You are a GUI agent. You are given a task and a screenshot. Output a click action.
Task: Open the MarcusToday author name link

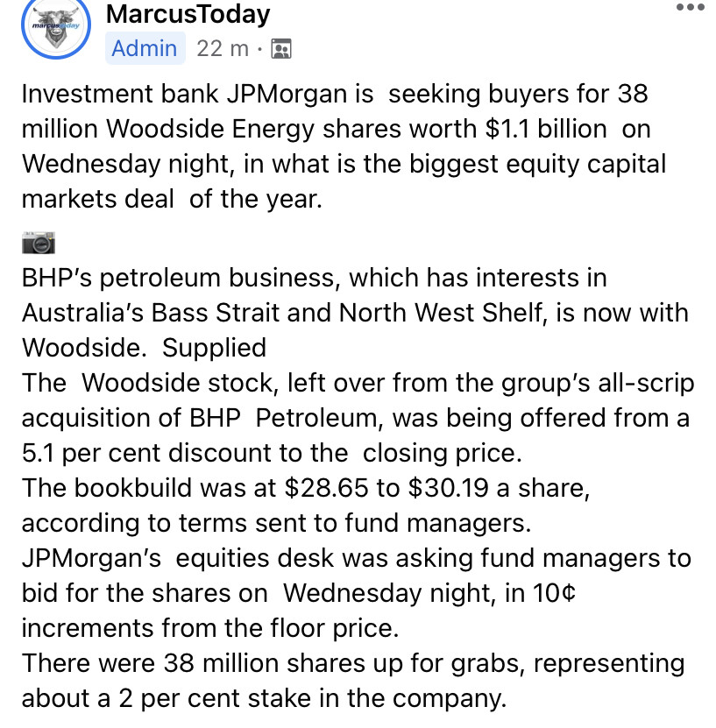[188, 14]
